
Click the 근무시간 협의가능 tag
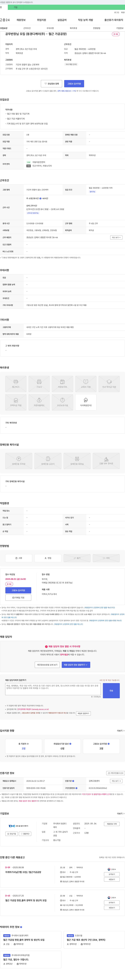[33, 213]
